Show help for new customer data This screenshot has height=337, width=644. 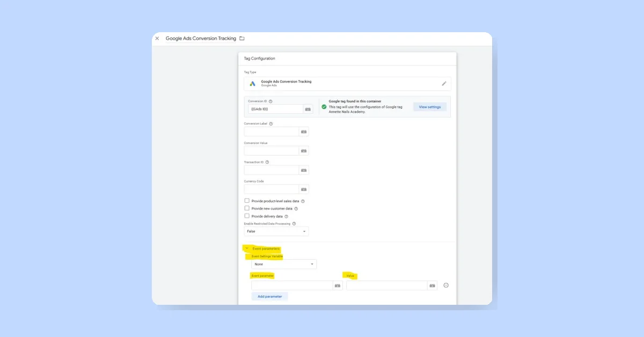(296, 209)
